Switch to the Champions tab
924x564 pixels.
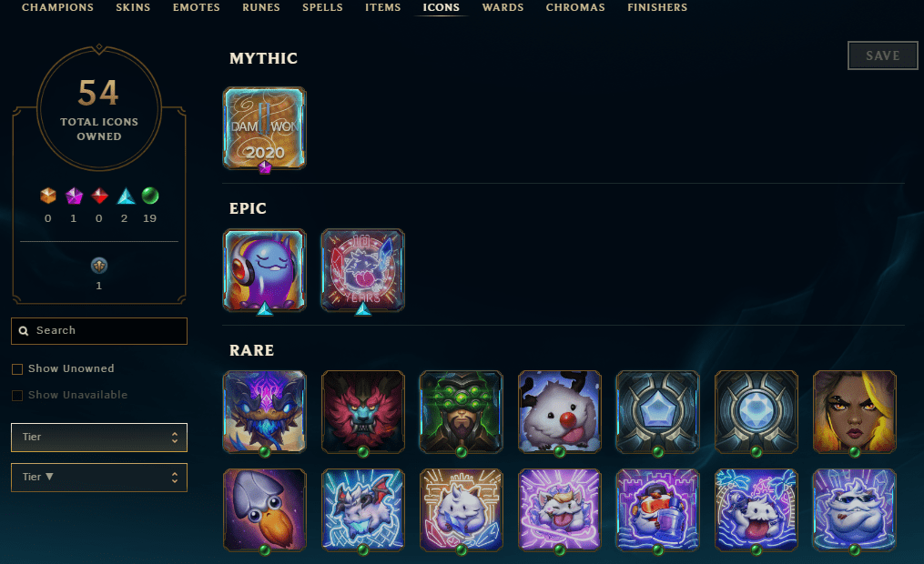[x=57, y=7]
